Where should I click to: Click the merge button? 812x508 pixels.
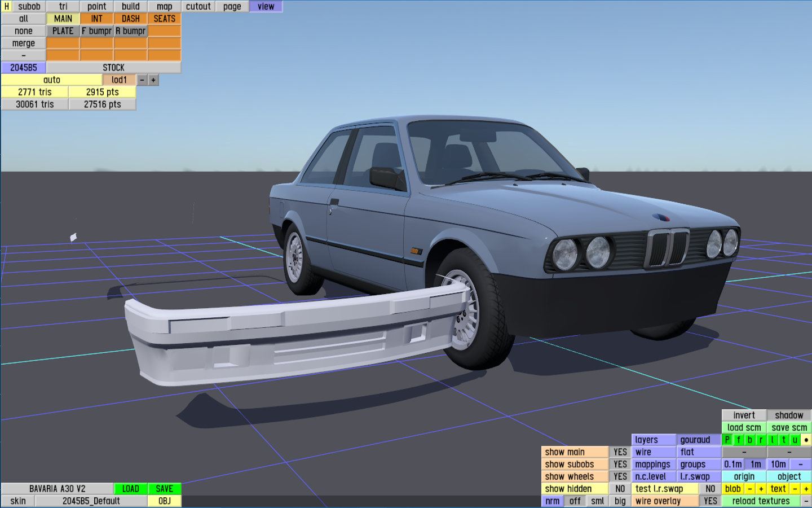pyautogui.click(x=24, y=43)
